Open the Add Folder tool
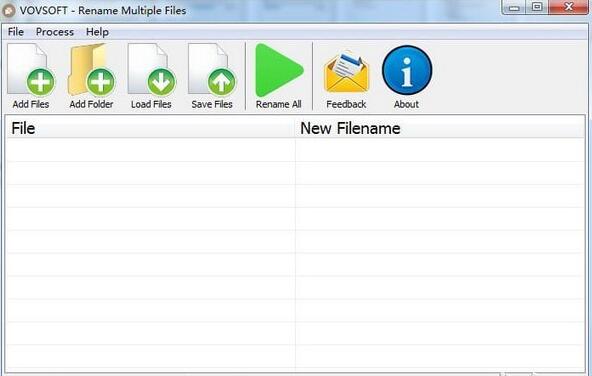The height and width of the screenshot is (376, 592). point(91,69)
